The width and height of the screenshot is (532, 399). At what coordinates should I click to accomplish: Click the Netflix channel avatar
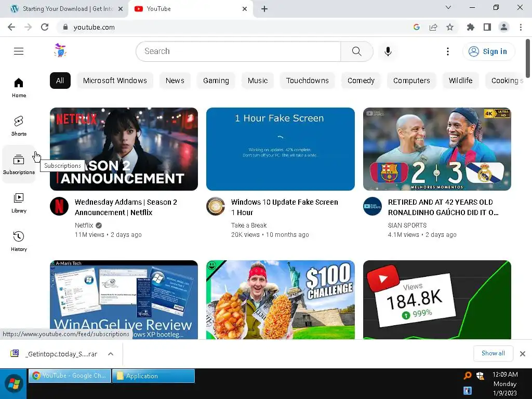tap(59, 206)
